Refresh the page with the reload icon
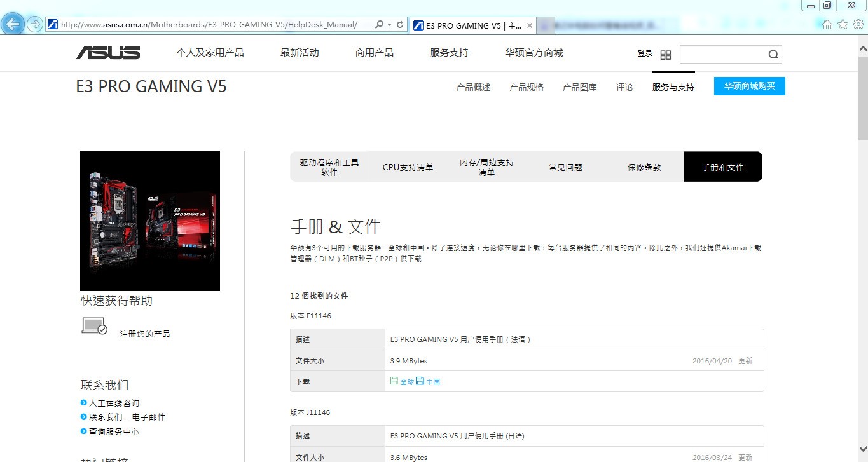 [400, 25]
